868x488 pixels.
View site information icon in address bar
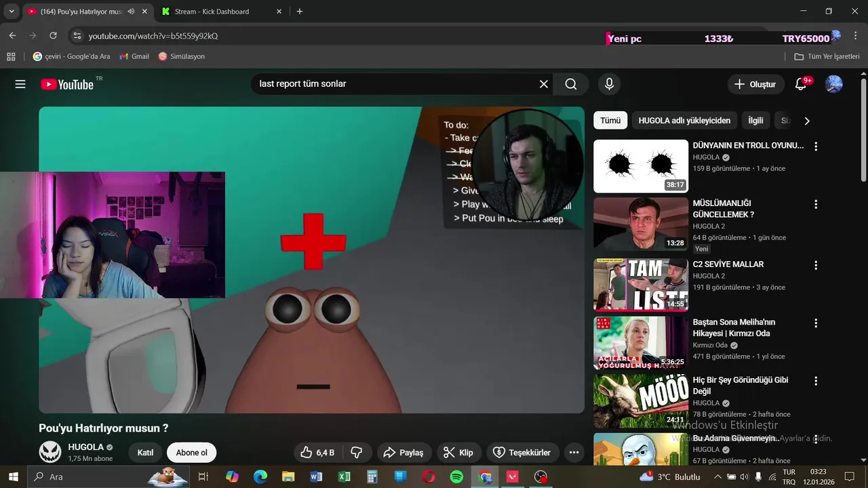[x=77, y=35]
